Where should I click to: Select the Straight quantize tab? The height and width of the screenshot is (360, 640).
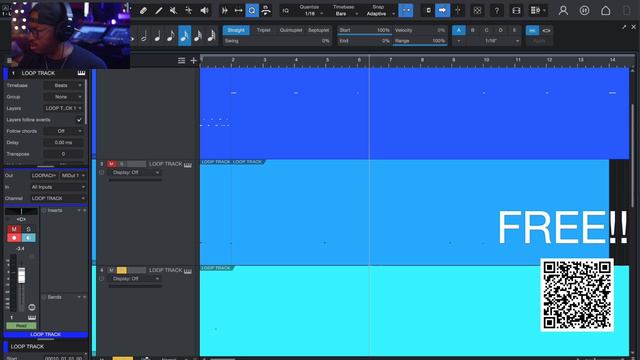pos(236,30)
